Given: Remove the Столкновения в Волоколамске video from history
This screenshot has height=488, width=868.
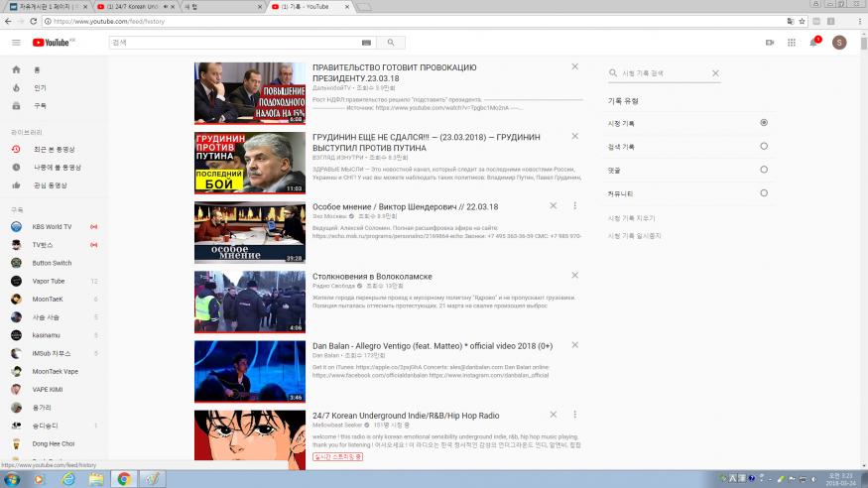Looking at the screenshot, I should pyautogui.click(x=574, y=275).
